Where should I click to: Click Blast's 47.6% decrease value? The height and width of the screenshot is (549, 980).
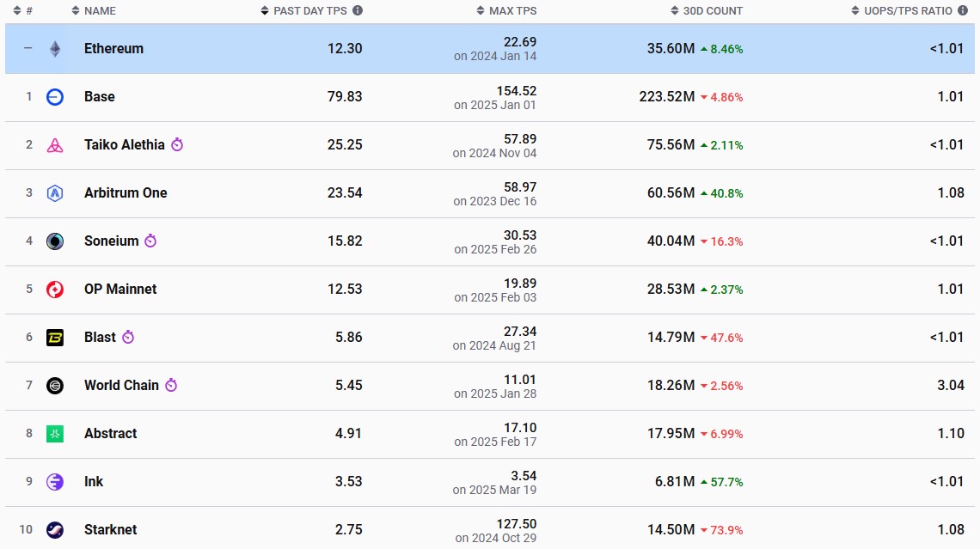pos(727,338)
